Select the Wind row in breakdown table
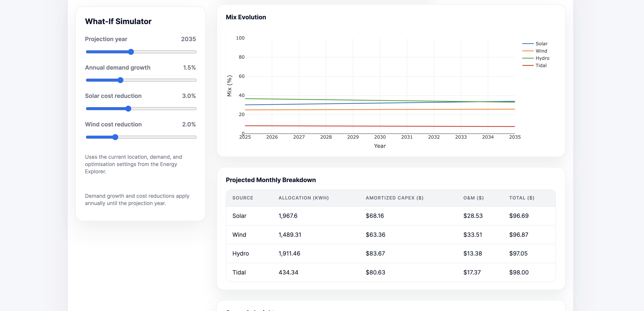644x311 pixels. (239, 235)
